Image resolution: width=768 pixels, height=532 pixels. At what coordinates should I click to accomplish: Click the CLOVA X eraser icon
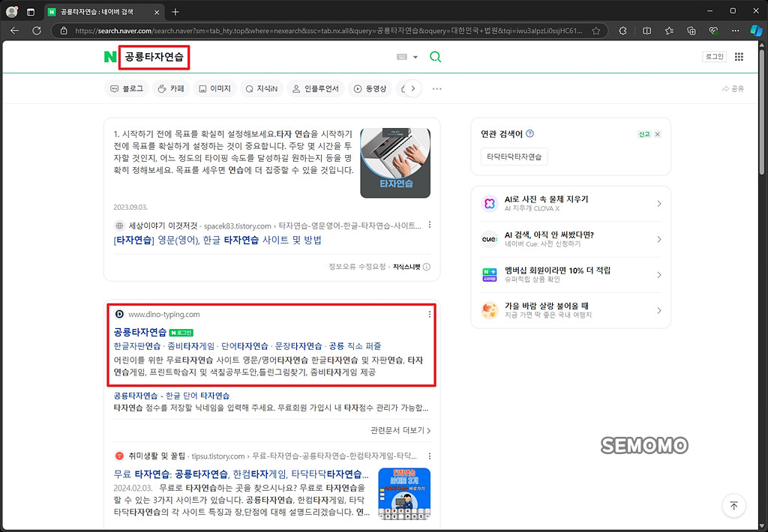(489, 204)
